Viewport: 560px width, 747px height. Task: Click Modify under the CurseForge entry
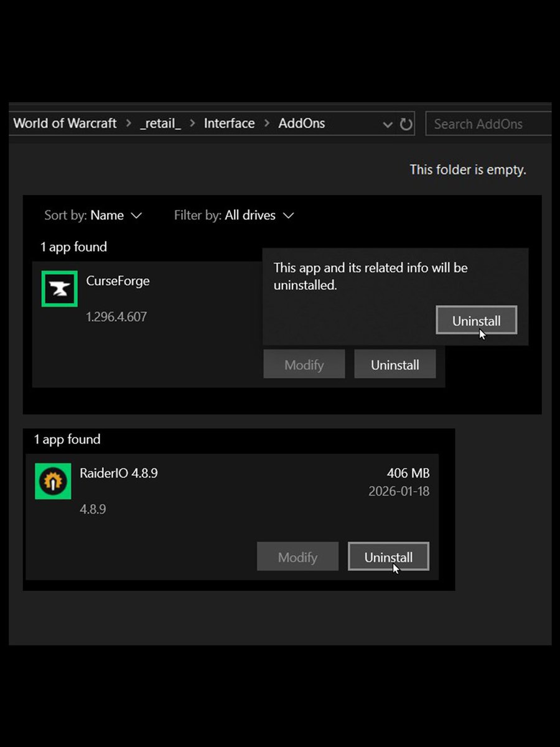[x=304, y=365]
